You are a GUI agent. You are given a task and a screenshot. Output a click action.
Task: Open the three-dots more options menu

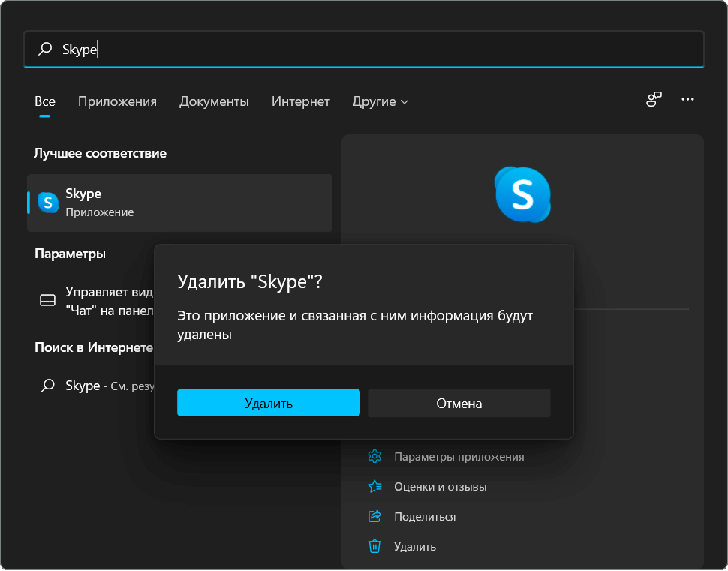[687, 99]
